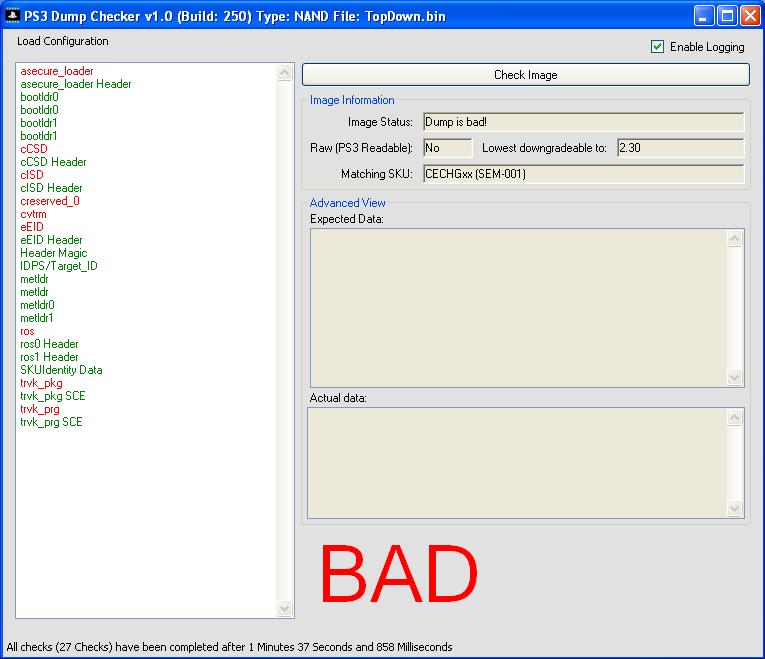Select the Header Magic entry

pyautogui.click(x=54, y=253)
